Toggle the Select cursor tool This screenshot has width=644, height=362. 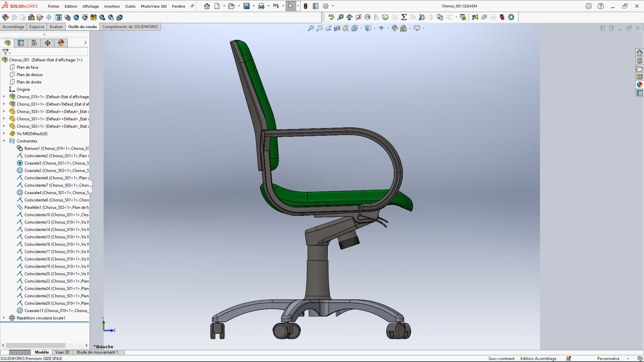click(291, 6)
